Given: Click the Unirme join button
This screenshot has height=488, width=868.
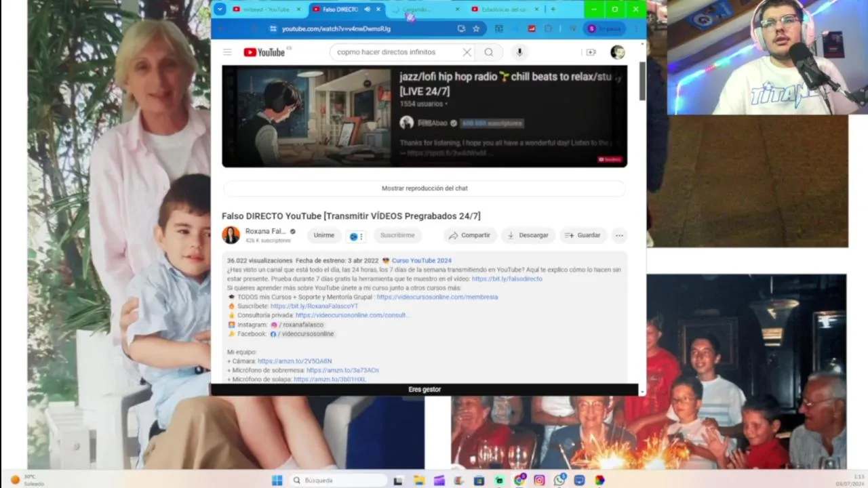Looking at the screenshot, I should (x=324, y=235).
